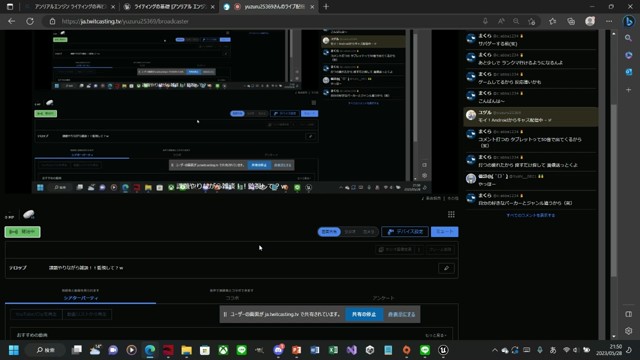Select the highlighted ユヅル comment mentioning Android
Viewport: 640px width, 360px height.
tap(531, 117)
